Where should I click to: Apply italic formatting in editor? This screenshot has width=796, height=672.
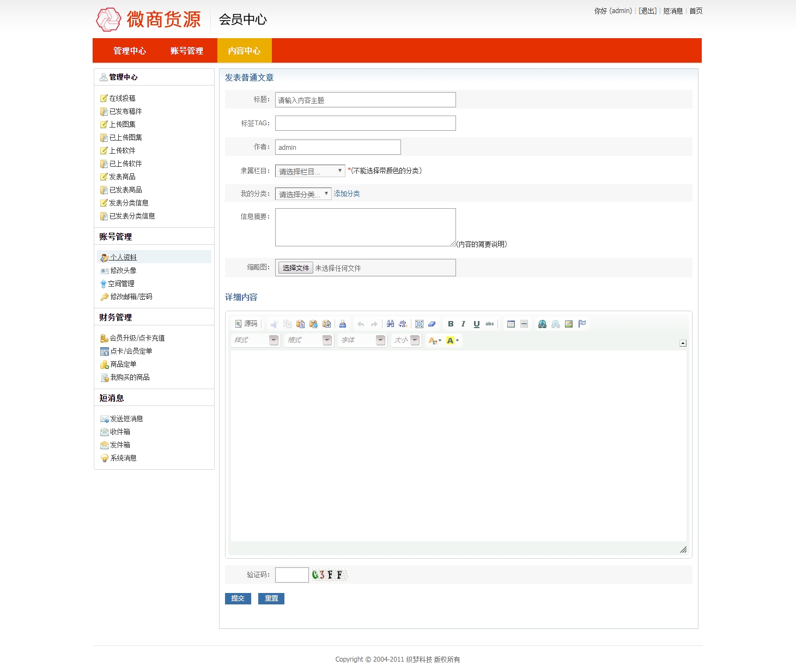click(463, 324)
